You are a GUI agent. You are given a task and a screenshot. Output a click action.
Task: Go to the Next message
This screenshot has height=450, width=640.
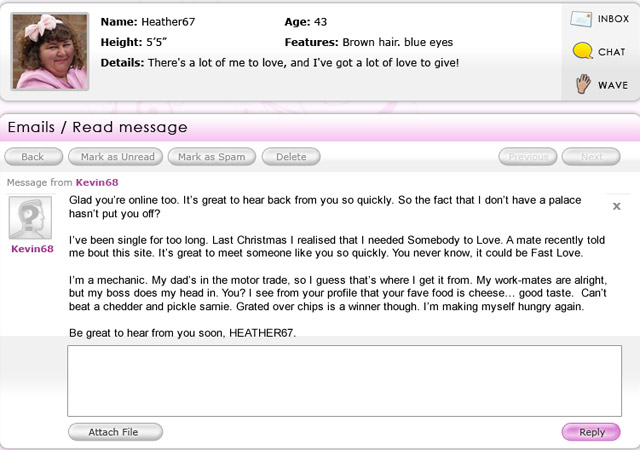(592, 157)
